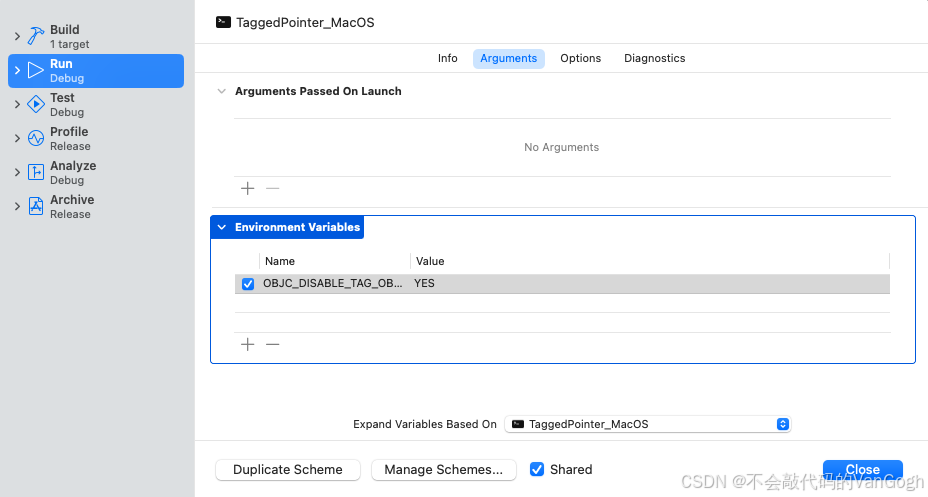This screenshot has height=497, width=928.
Task: Switch to the Options tab
Action: tap(580, 58)
